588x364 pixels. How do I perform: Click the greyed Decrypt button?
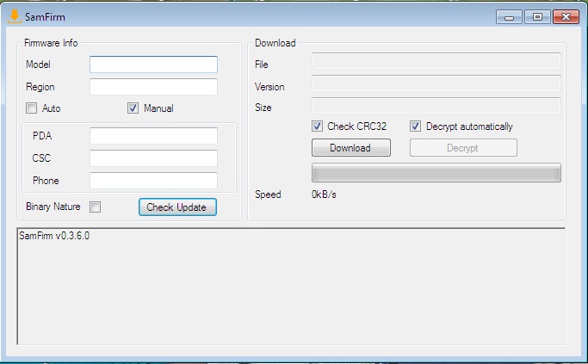tap(463, 148)
